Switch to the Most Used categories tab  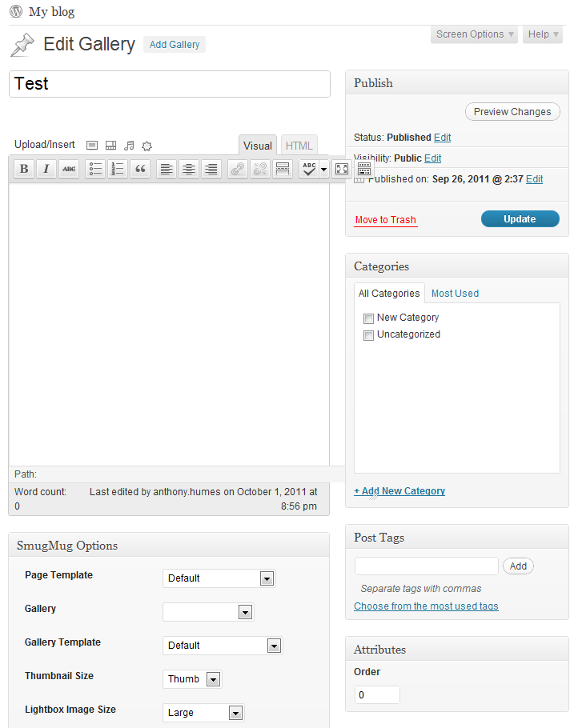click(455, 294)
